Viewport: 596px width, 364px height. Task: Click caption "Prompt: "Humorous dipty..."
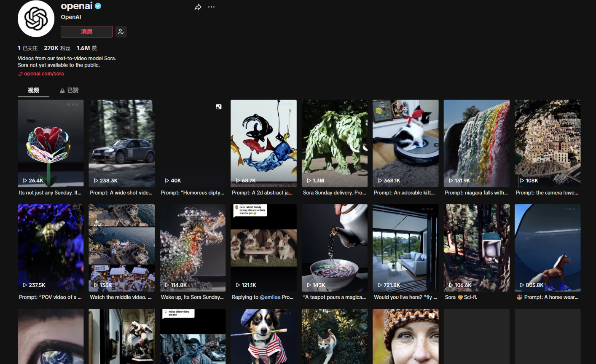click(x=192, y=193)
